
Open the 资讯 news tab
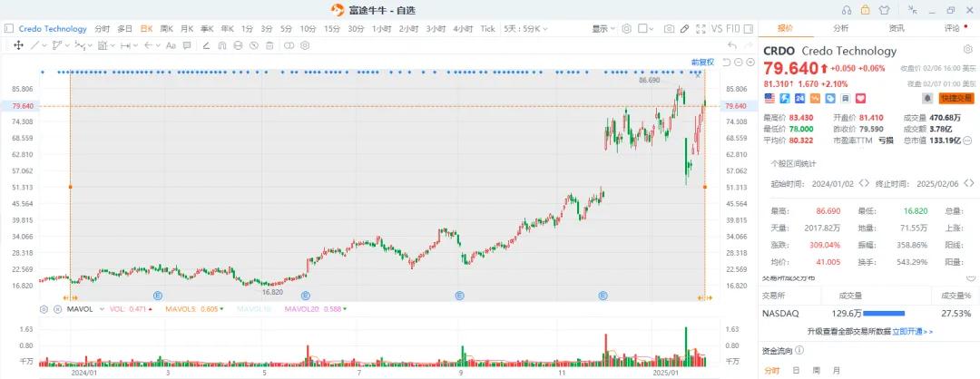pos(897,28)
